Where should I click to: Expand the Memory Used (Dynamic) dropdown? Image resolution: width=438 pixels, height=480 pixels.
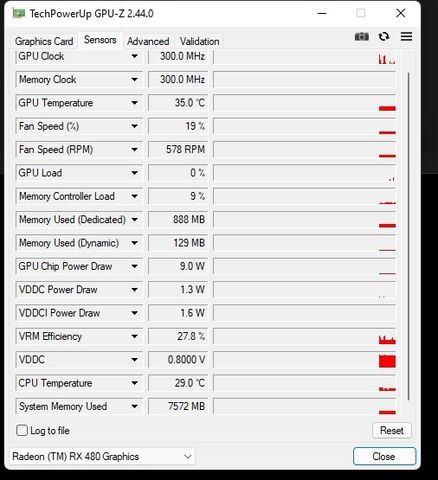tap(135, 243)
